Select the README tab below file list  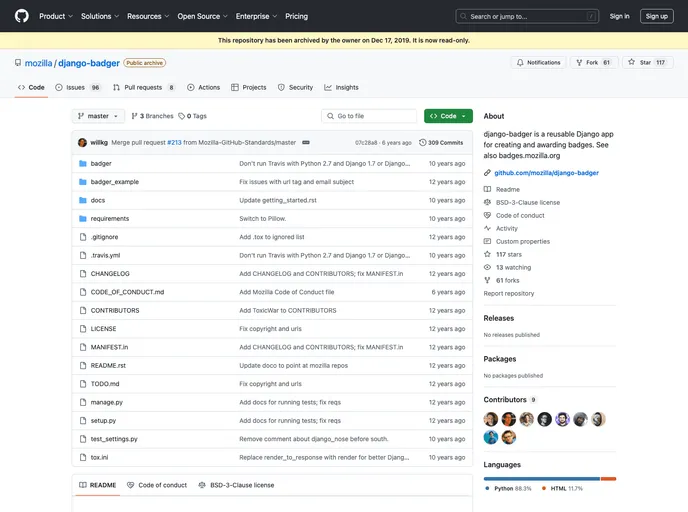pyautogui.click(x=97, y=485)
